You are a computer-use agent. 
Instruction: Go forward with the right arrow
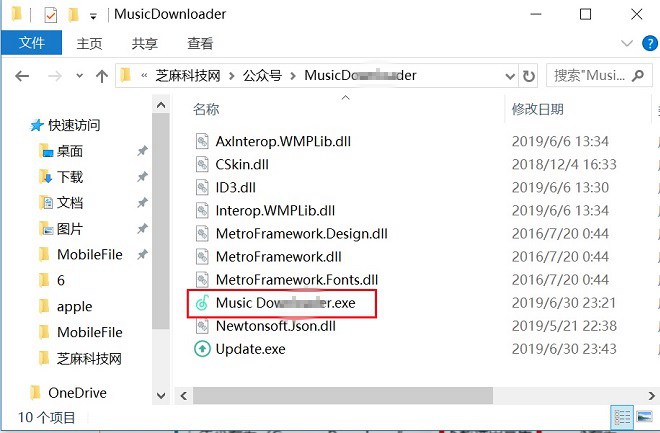tap(55, 76)
